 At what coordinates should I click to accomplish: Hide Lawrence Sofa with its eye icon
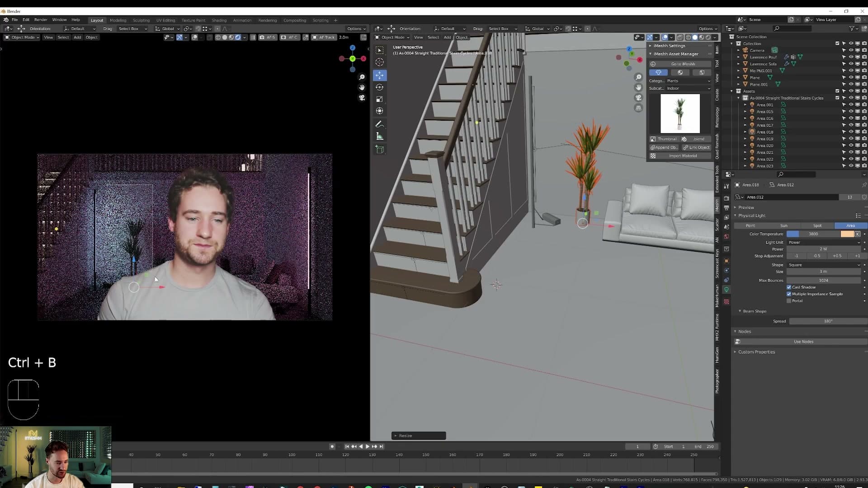(x=851, y=64)
